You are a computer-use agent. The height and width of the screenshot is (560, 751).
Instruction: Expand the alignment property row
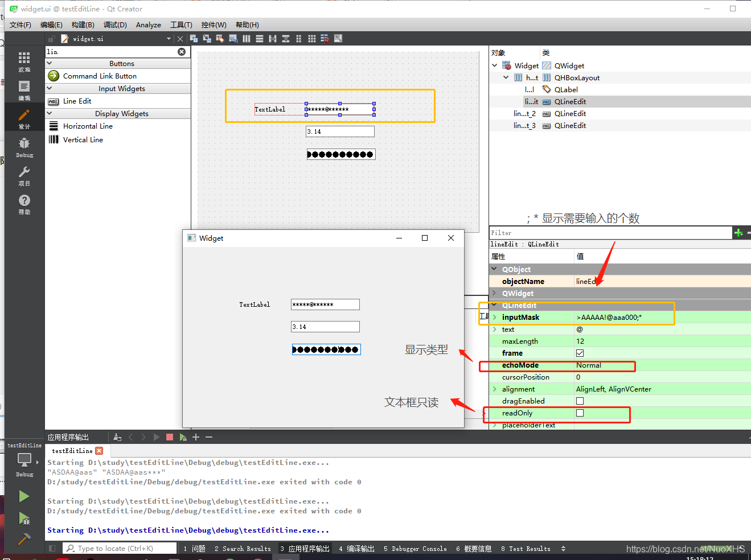coord(495,389)
